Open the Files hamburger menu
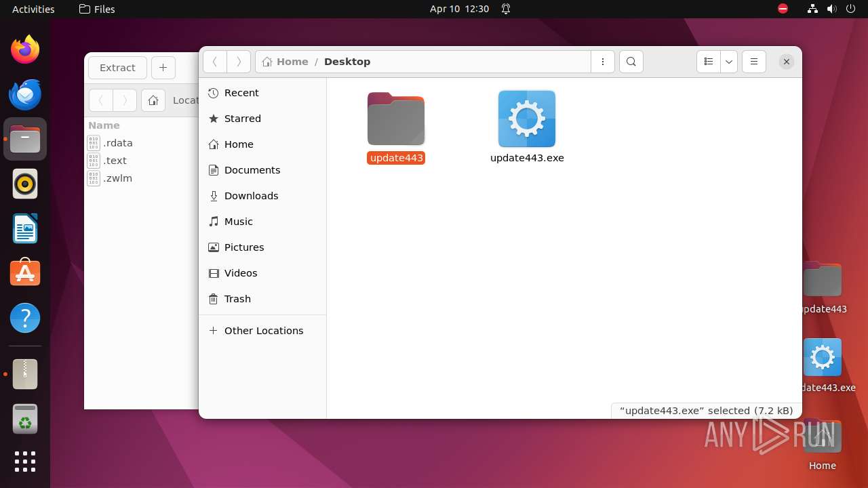 pyautogui.click(x=754, y=62)
